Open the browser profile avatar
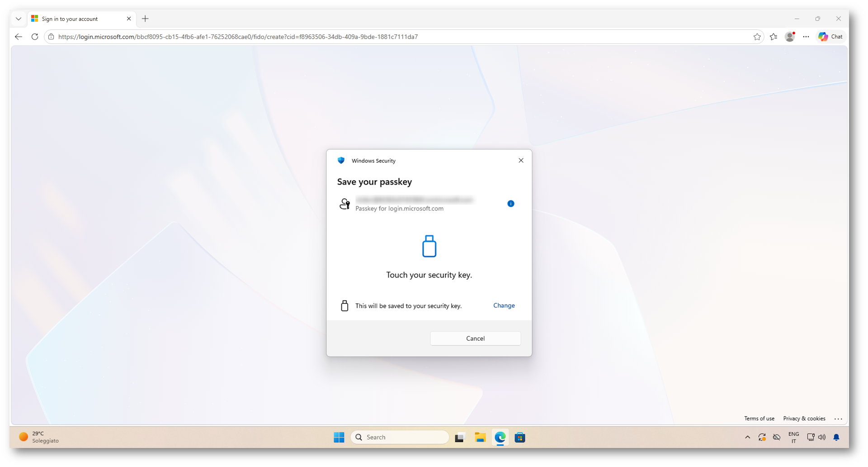 pyautogui.click(x=790, y=37)
